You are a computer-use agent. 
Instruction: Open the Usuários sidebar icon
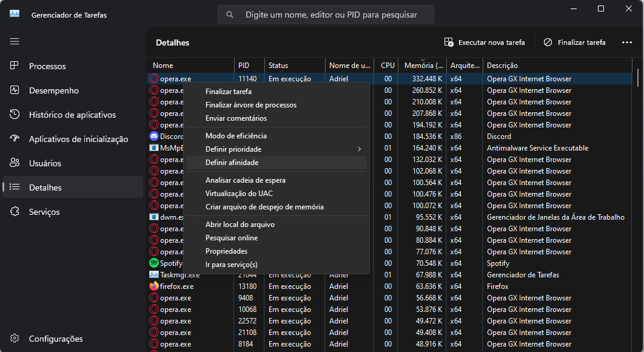click(15, 163)
